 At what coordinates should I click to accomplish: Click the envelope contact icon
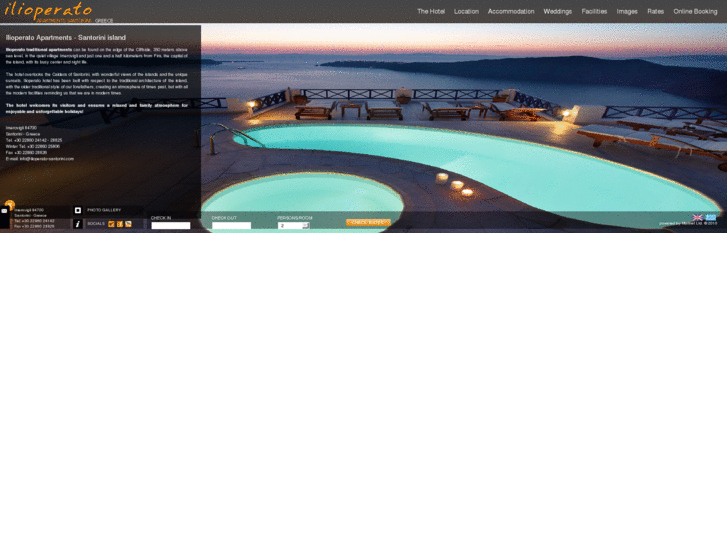click(4, 211)
